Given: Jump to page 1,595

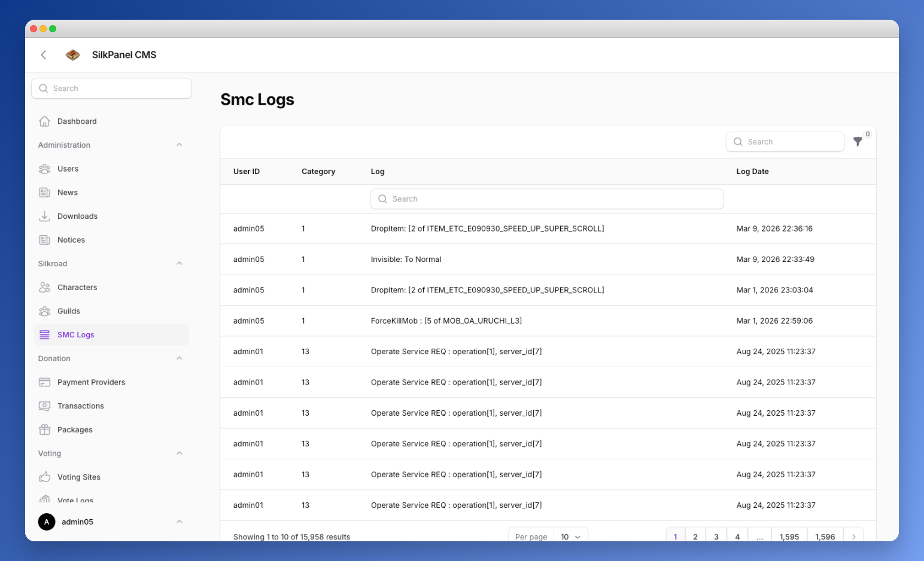Looking at the screenshot, I should pos(789,536).
